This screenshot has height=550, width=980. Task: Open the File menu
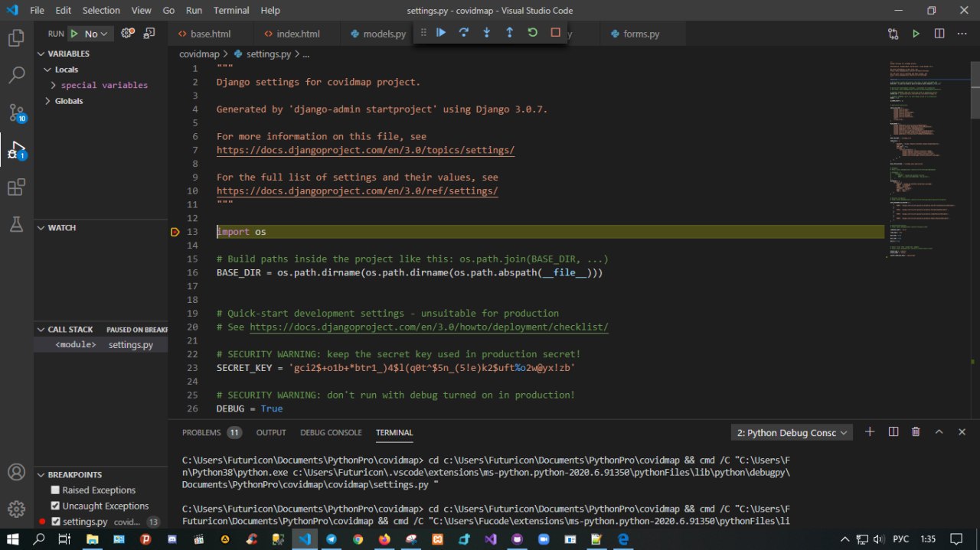click(x=37, y=11)
